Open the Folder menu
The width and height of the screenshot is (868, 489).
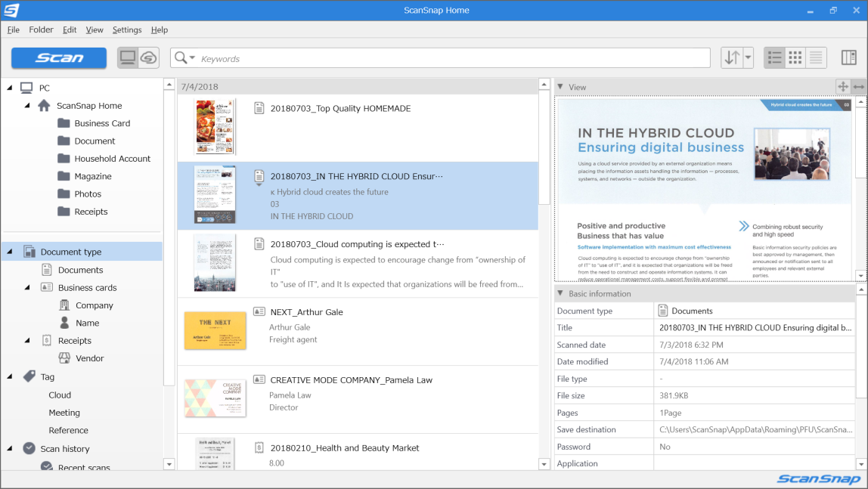pos(41,29)
